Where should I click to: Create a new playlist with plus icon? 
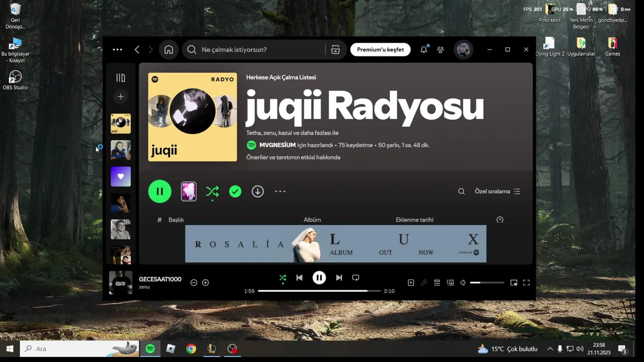[121, 97]
